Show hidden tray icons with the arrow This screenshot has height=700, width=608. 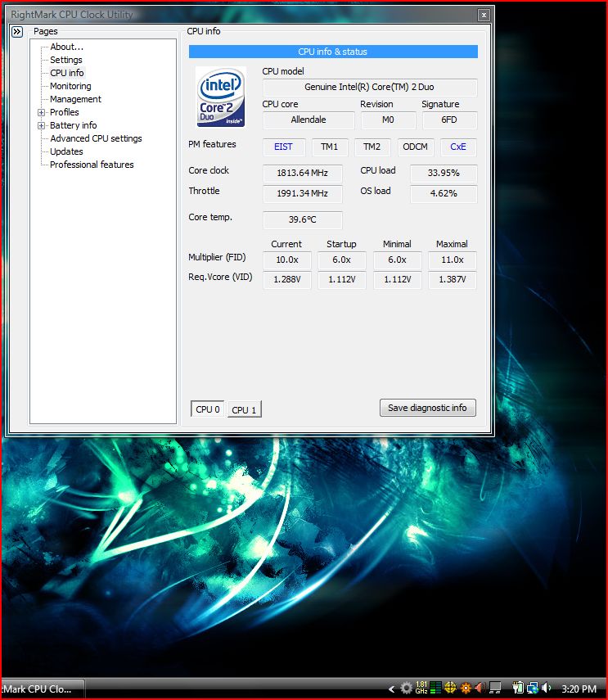[392, 689]
